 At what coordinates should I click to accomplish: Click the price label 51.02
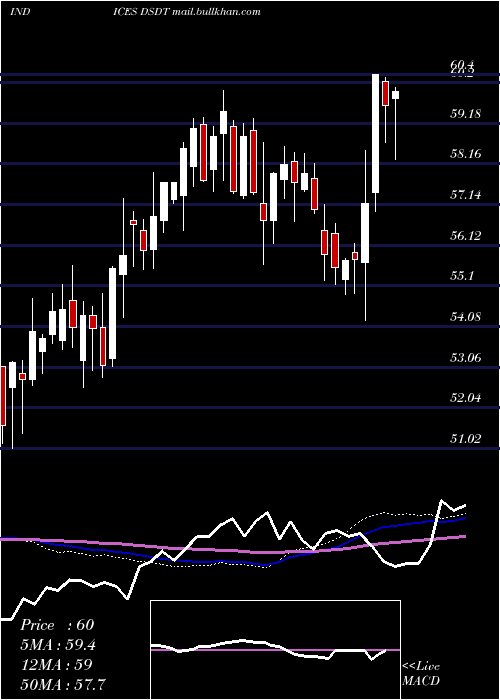(466, 439)
